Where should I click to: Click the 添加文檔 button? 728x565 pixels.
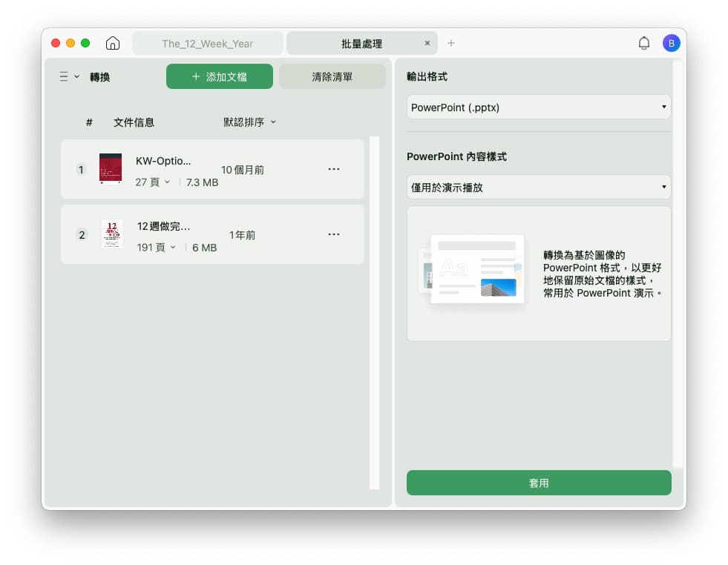point(220,76)
